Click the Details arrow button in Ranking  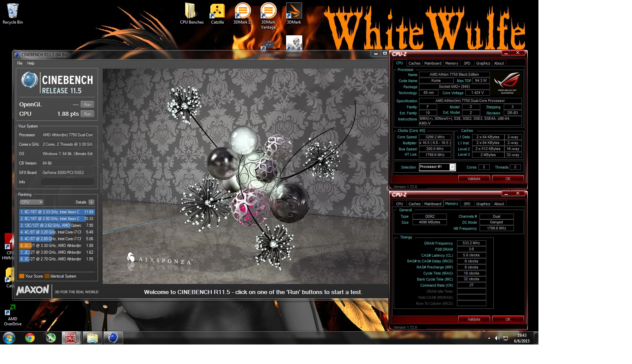pos(91,202)
